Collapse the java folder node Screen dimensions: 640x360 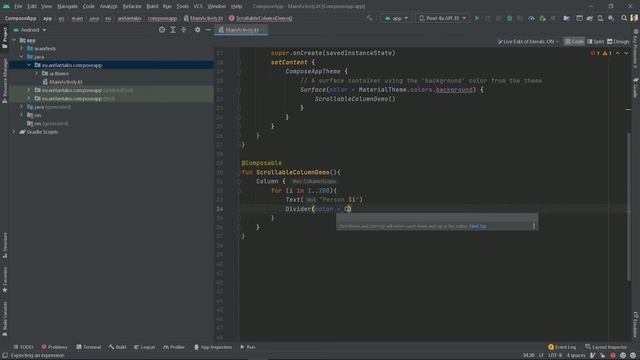22,57
